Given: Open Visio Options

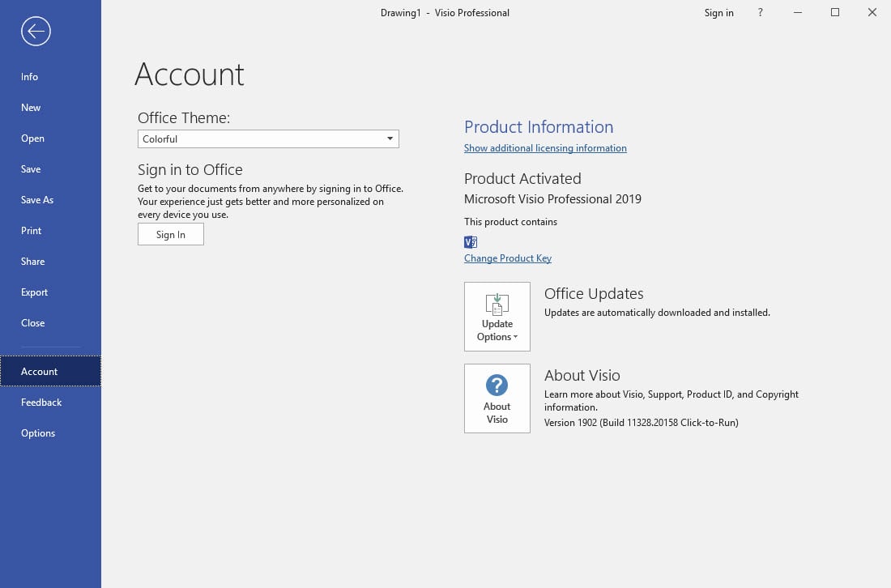Looking at the screenshot, I should 50,433.
